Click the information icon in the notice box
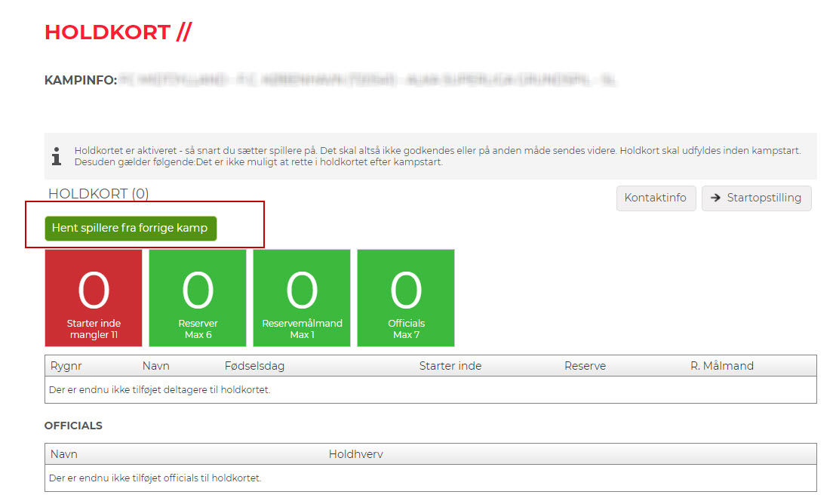 (57, 156)
